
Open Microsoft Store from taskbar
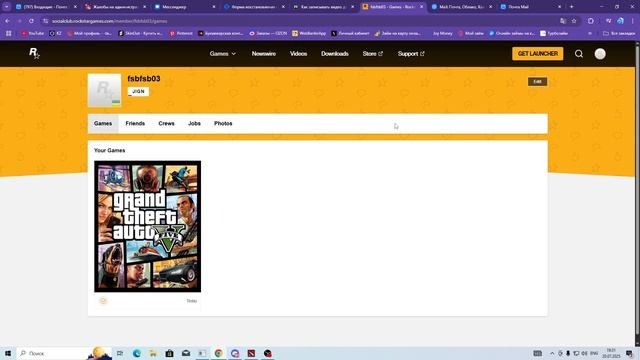169,353
